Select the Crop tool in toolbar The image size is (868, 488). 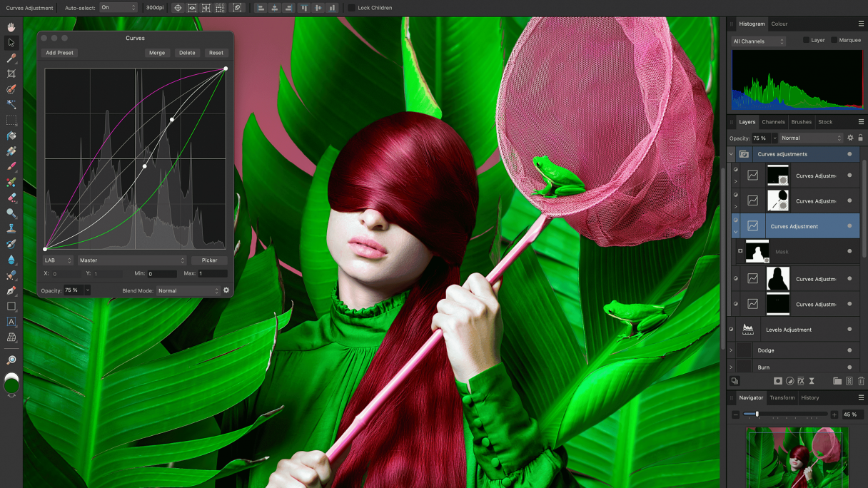(11, 73)
